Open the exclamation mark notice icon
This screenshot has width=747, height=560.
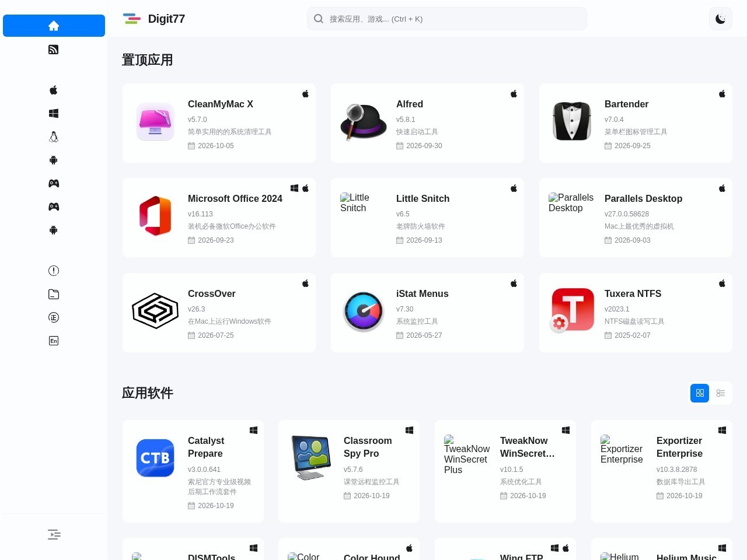click(54, 271)
